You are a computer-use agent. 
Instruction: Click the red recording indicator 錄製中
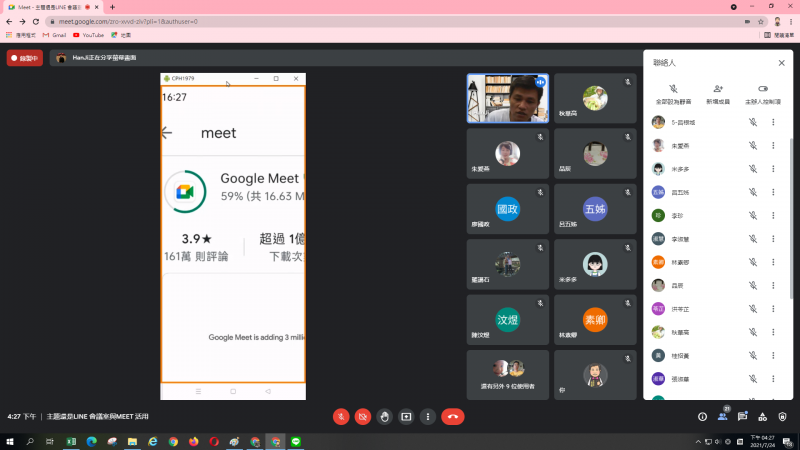(x=24, y=58)
